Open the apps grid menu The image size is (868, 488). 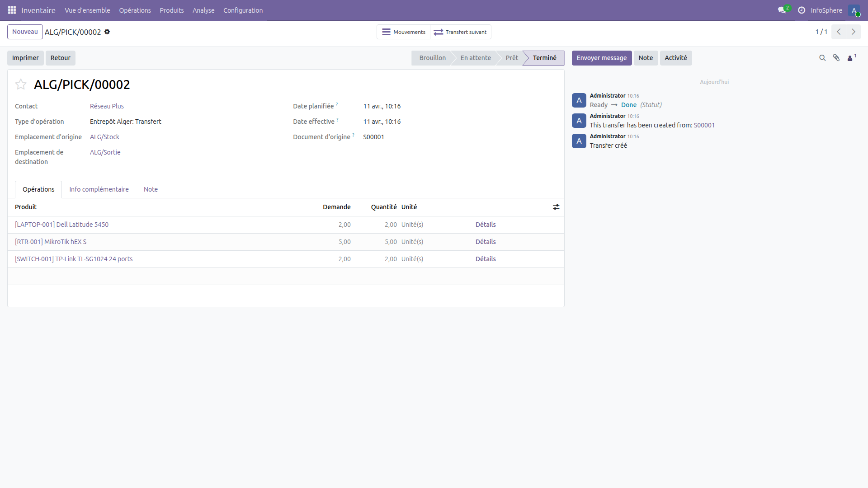(12, 10)
